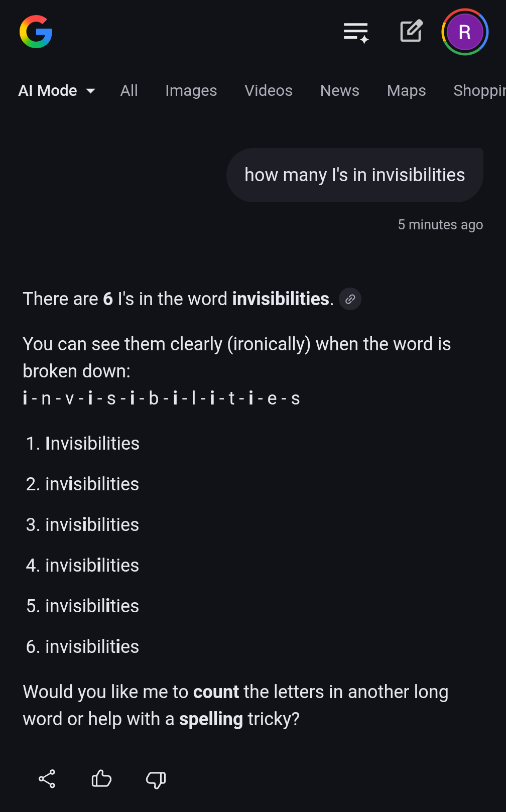Open the Shopping tab

click(479, 91)
